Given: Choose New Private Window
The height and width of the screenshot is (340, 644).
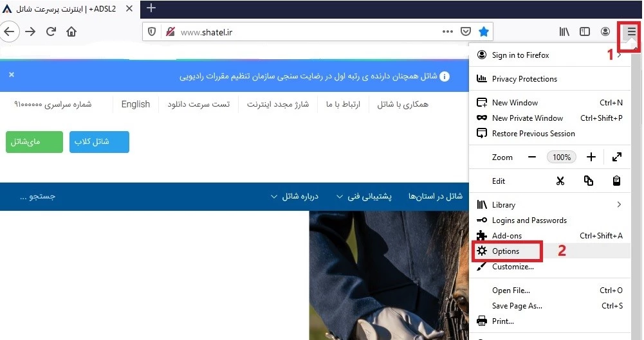Looking at the screenshot, I should click(x=549, y=118).
